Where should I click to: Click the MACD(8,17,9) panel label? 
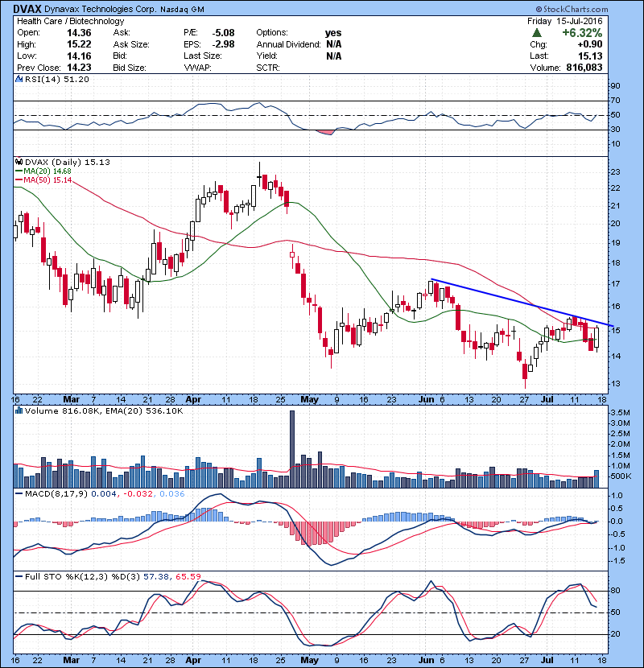pyautogui.click(x=56, y=494)
